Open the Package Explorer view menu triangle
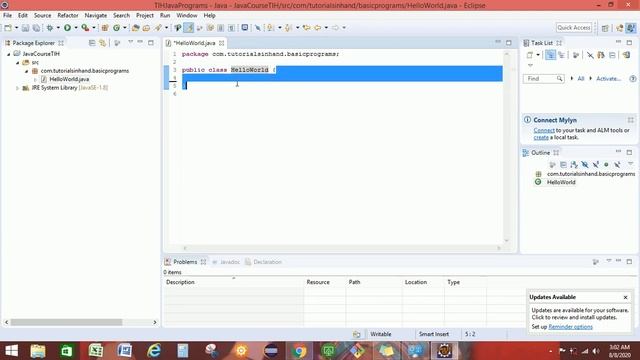The width and height of the screenshot is (640, 360). coord(130,42)
